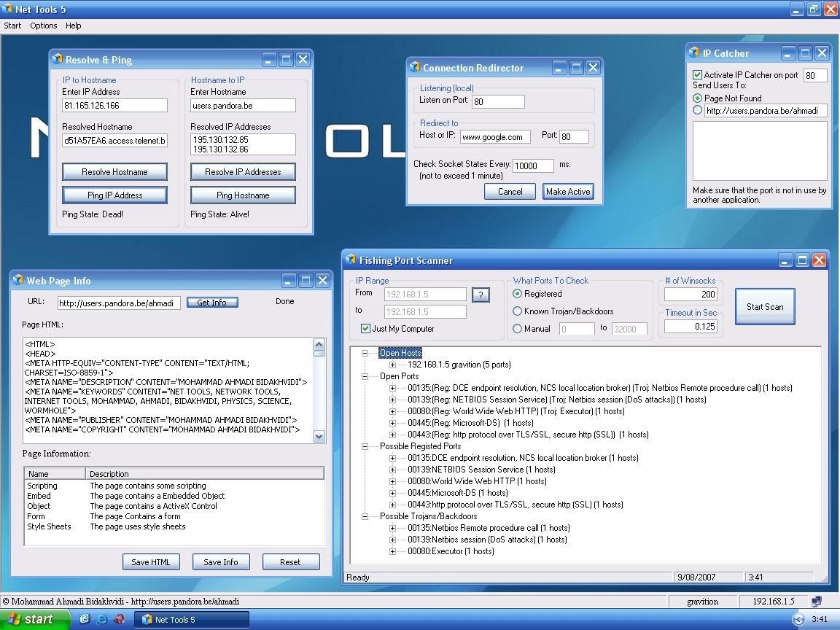Click the Resolve & Ping title icon
840x630 pixels.
tap(57, 60)
